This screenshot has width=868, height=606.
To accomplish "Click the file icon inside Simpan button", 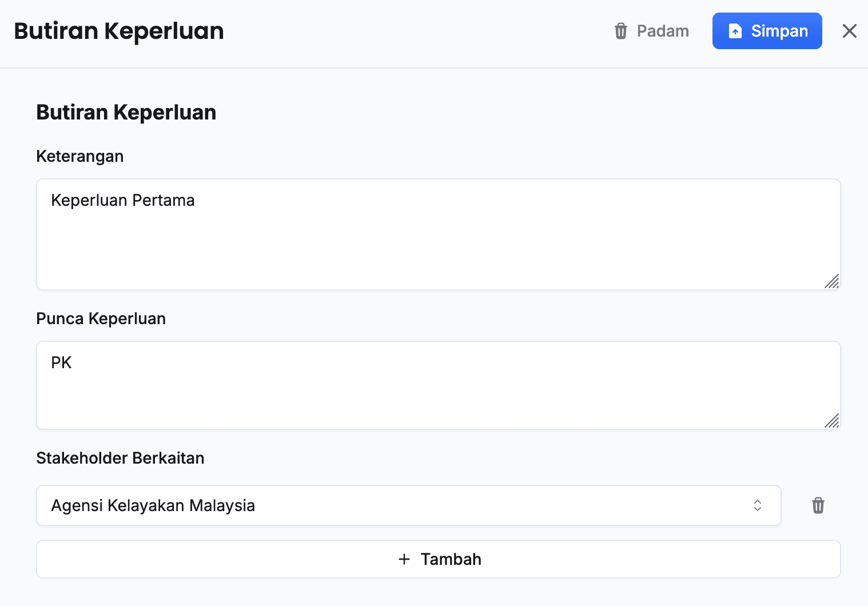I will pos(735,31).
